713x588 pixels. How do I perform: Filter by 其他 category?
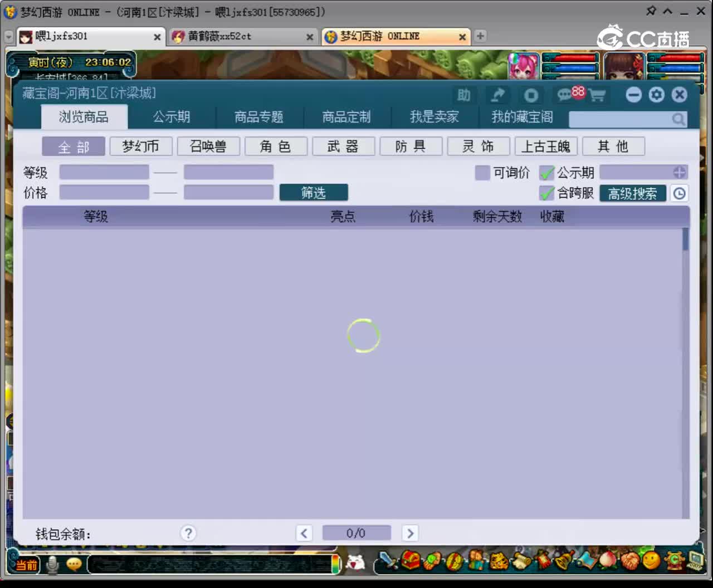(x=613, y=146)
